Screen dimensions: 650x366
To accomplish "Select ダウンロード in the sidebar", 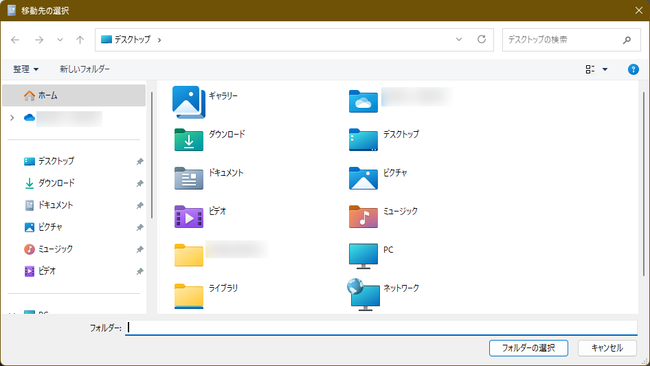I will click(x=49, y=183).
